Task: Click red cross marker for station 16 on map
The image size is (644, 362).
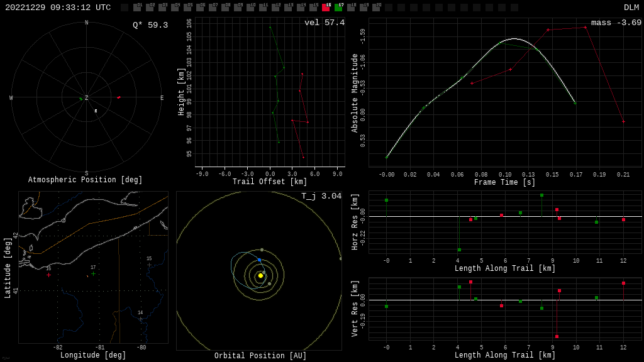Action: pos(49,275)
